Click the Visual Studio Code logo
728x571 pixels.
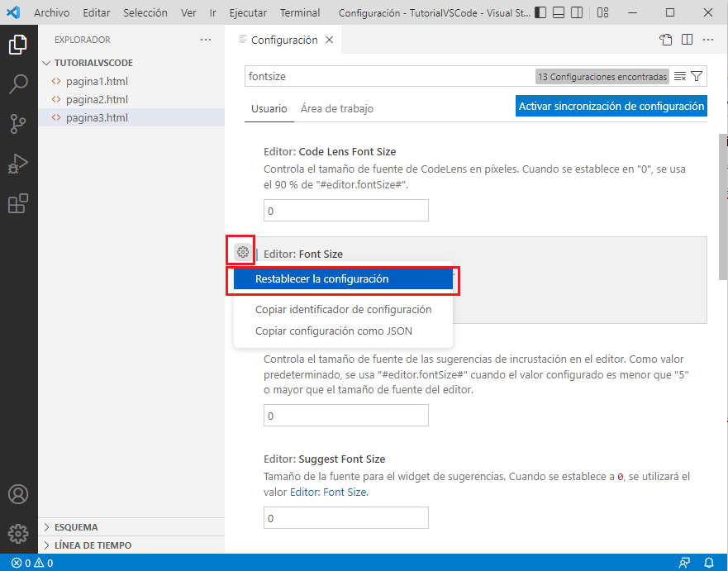pyautogui.click(x=13, y=12)
